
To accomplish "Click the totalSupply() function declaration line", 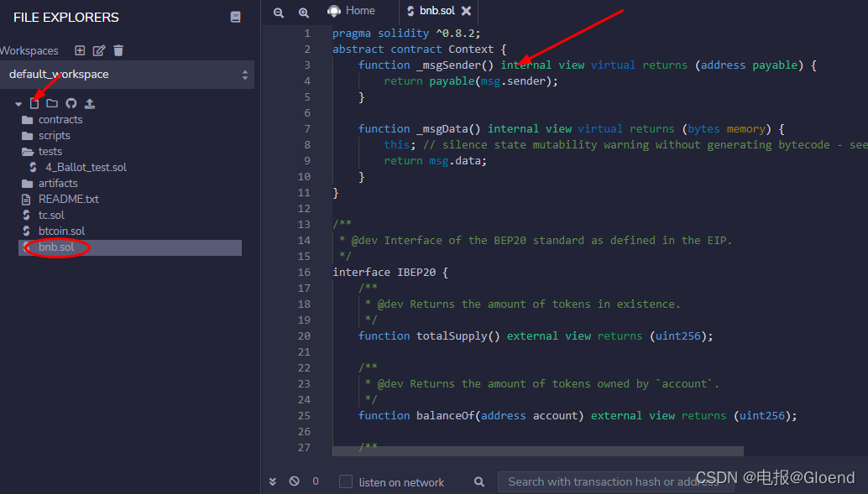I will (x=536, y=336).
